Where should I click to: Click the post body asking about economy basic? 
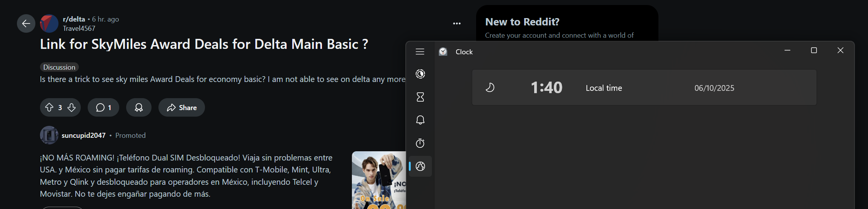223,79
